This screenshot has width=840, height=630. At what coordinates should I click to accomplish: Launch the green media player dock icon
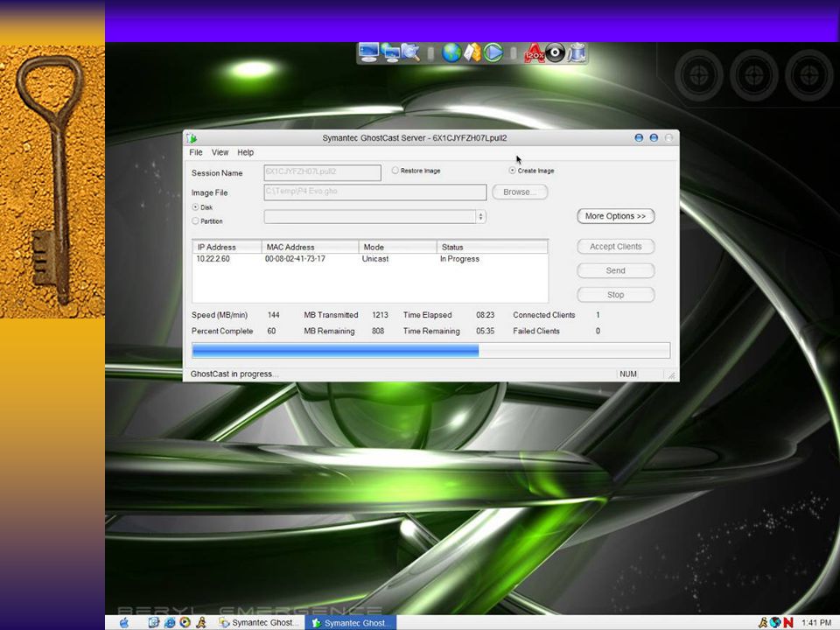(493, 52)
